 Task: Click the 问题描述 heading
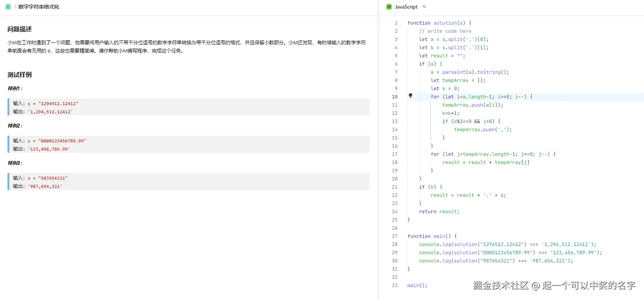tap(19, 29)
